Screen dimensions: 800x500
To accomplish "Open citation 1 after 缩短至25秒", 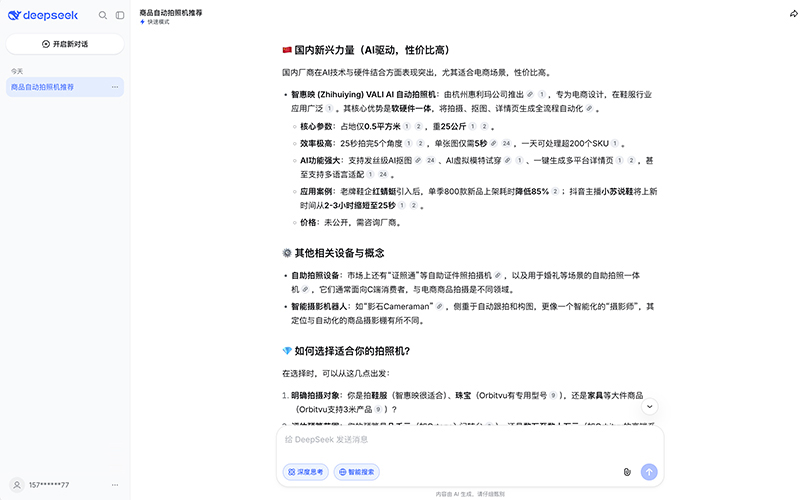I will click(x=402, y=205).
